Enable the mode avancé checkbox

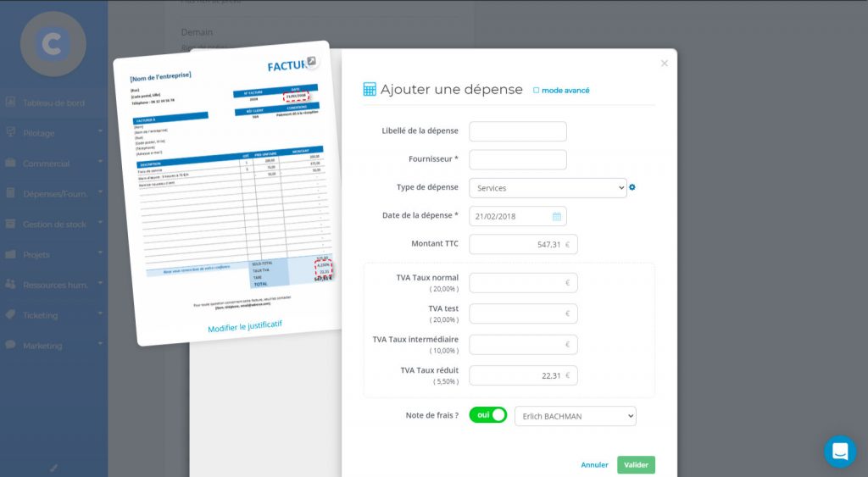pos(536,90)
